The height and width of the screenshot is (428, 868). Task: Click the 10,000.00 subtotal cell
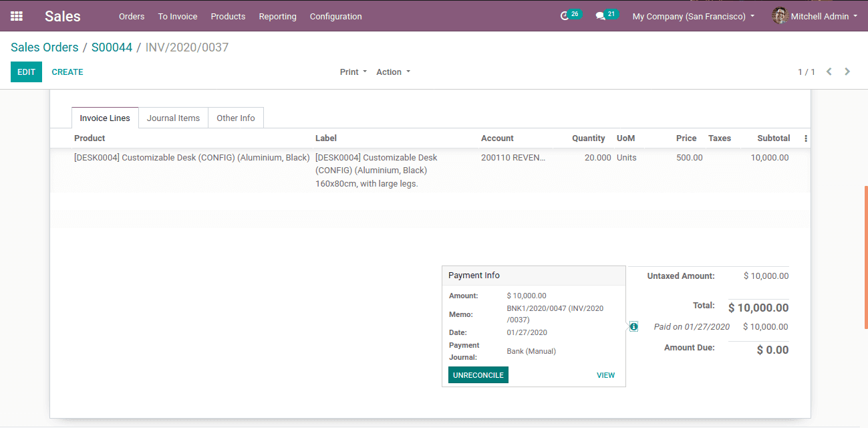(x=769, y=158)
